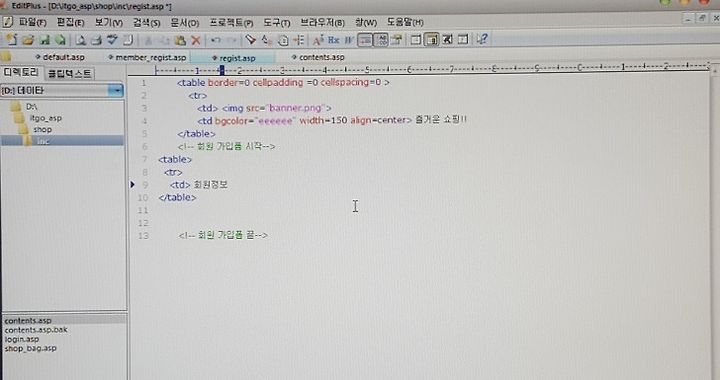The height and width of the screenshot is (380, 720).
Task: Toggle the bookmark marker on line 9
Action: click(132, 184)
